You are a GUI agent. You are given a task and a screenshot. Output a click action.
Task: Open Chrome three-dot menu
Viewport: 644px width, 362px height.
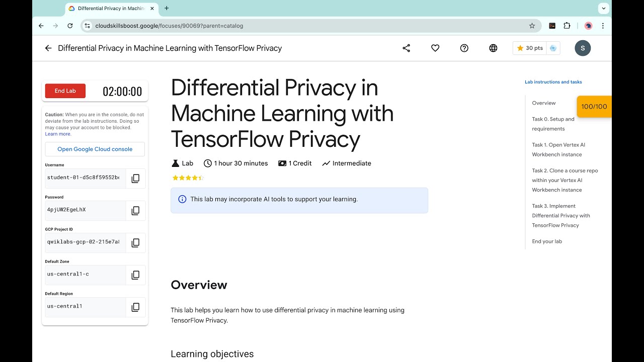[603, 26]
